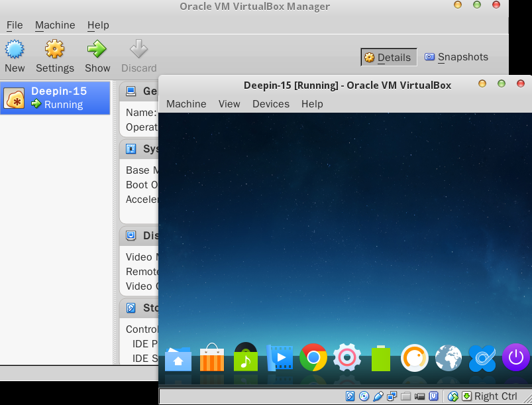Click the Oracle VM VirtualBox Manager title bar
The image size is (532, 405).
254,7
